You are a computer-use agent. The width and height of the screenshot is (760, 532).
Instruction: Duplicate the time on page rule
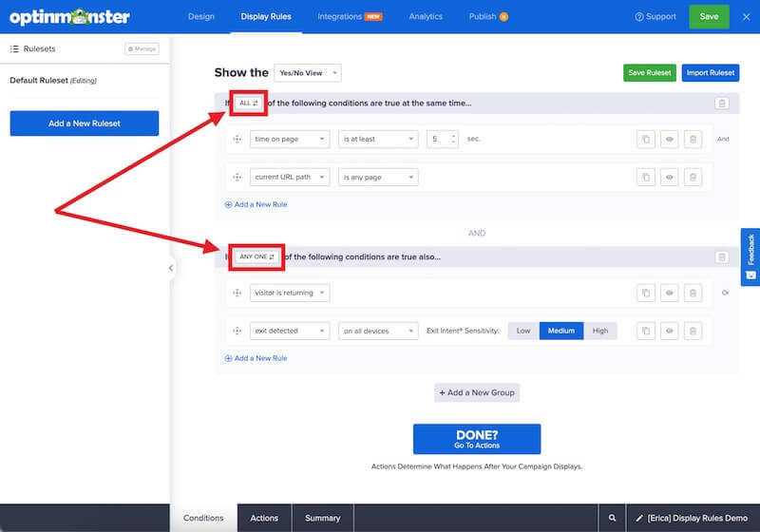(x=646, y=140)
